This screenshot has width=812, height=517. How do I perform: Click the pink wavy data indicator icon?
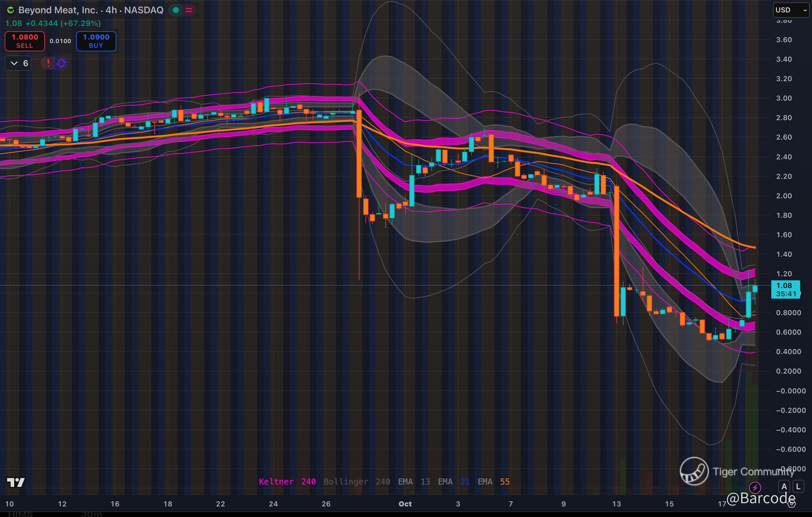[189, 10]
